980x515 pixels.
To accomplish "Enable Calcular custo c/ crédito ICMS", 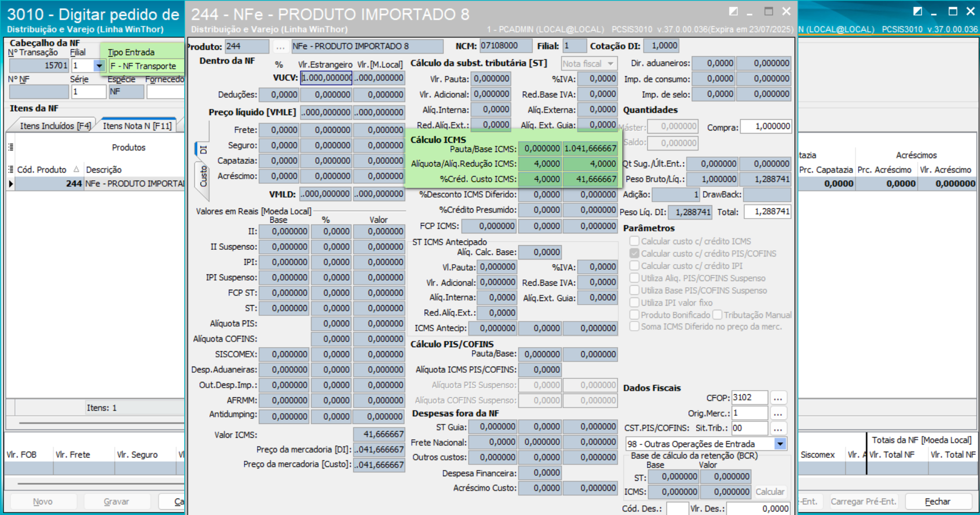I will 635,241.
